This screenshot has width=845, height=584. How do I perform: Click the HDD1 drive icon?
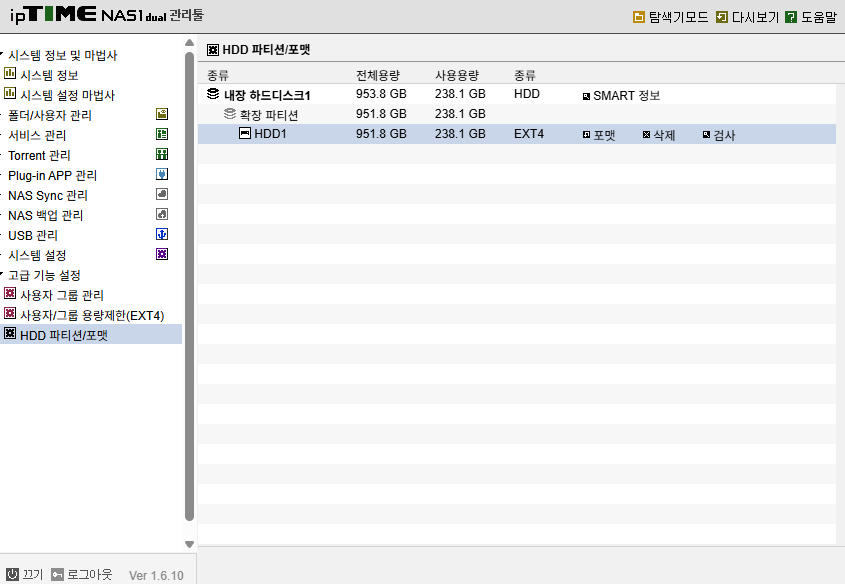(245, 133)
